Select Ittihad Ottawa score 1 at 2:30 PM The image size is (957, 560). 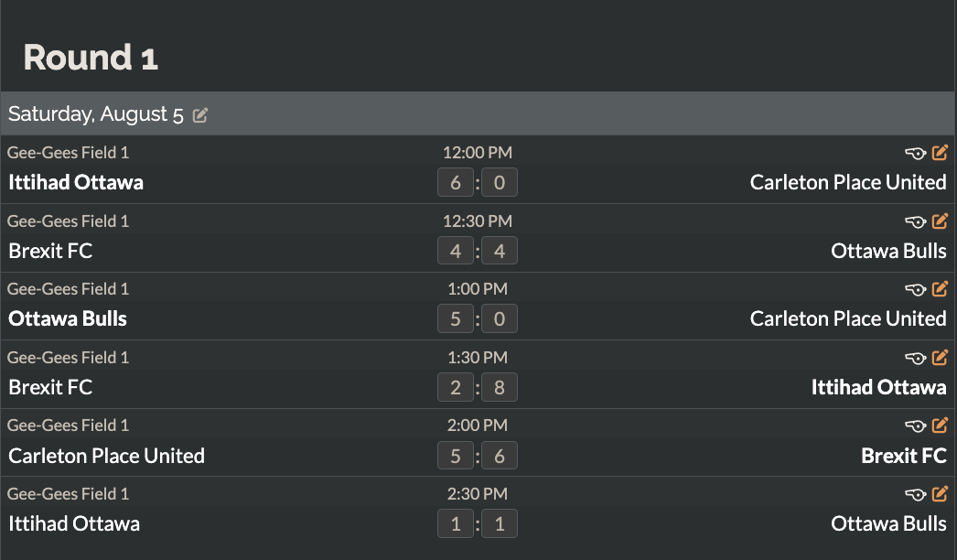pyautogui.click(x=456, y=523)
